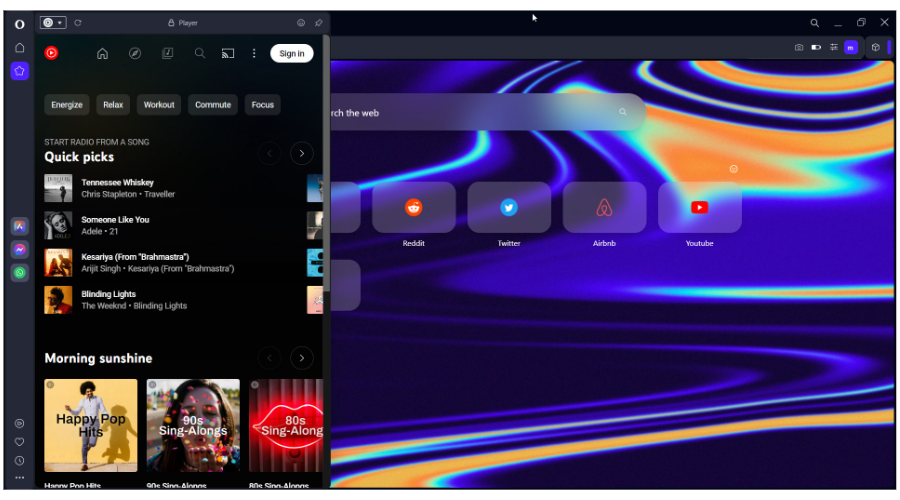Open tab search magnifier in title bar

pyautogui.click(x=814, y=23)
